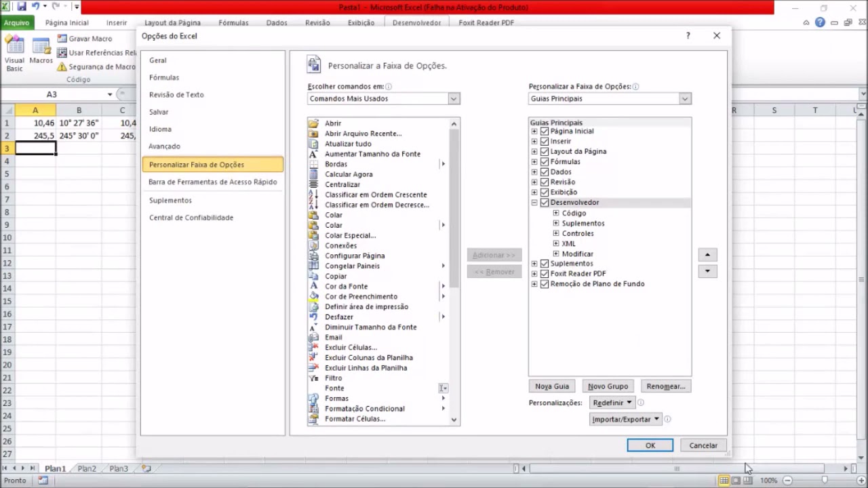Screen dimensions: 868x488
Task: Switch to the Inserir ribbon tab
Action: pyautogui.click(x=117, y=22)
